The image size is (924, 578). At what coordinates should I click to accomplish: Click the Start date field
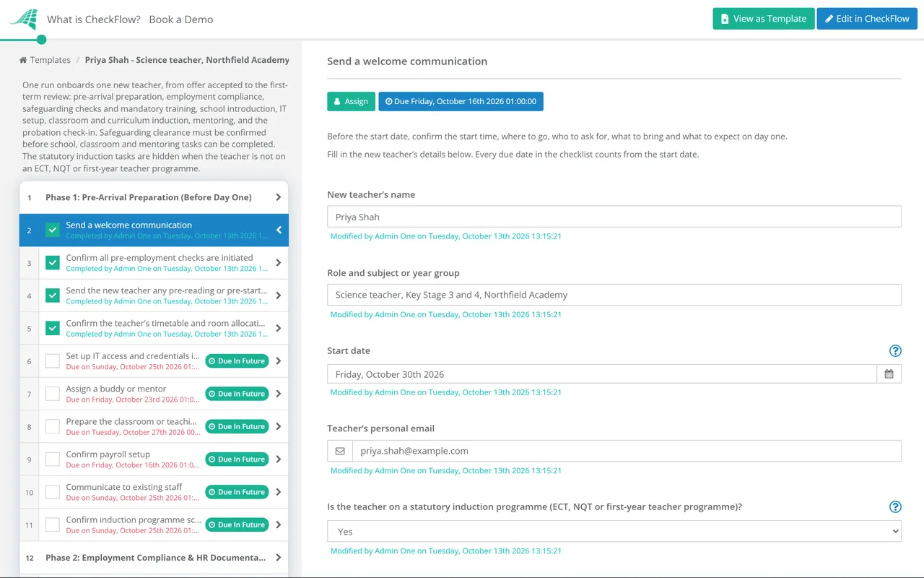tap(602, 374)
